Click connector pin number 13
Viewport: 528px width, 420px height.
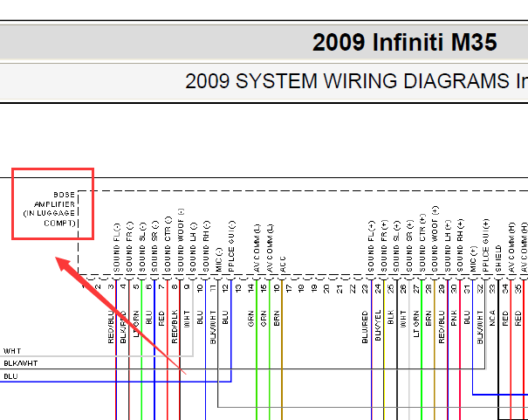point(238,288)
